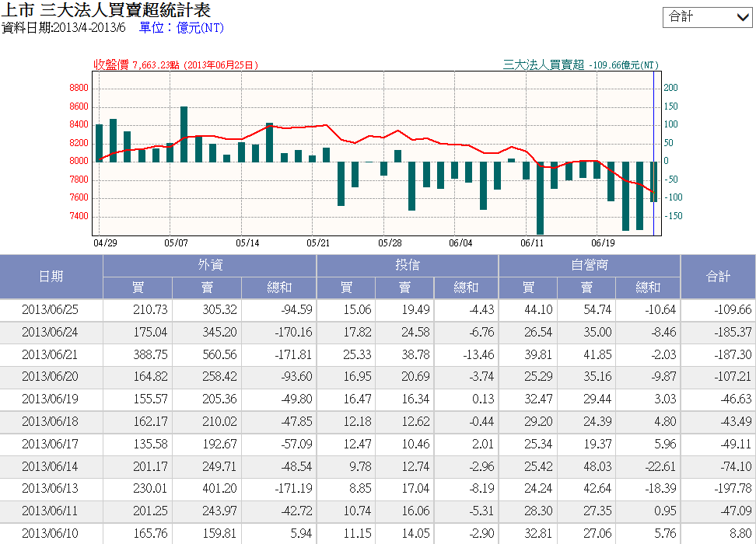Viewport: 756px width, 544px height.
Task: Click dealer sell value 48.03
Action: (597, 466)
